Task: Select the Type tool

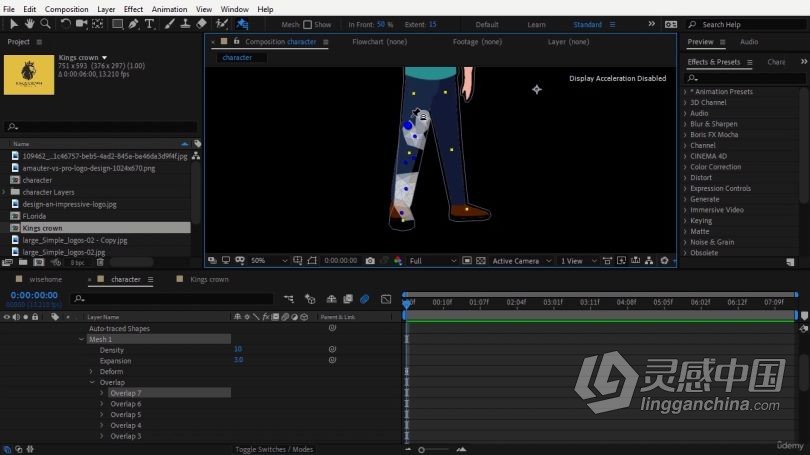Action: (x=150, y=24)
